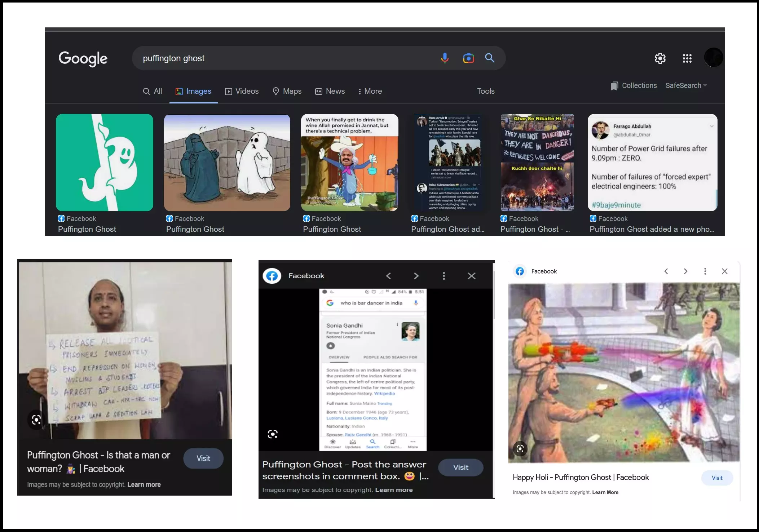Image resolution: width=759 pixels, height=532 pixels.
Task: Click the magnifier search button
Action: (489, 58)
